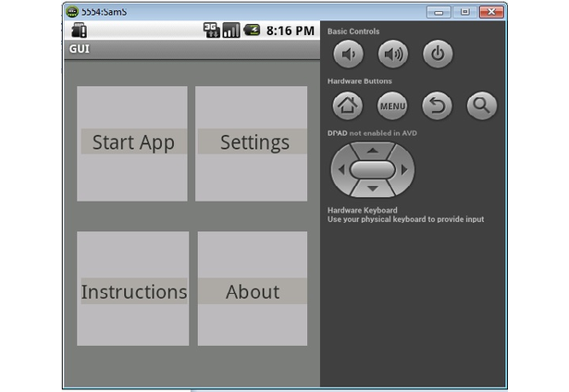Click the Android emulator window icon
This screenshot has width=569, height=392.
72,12
